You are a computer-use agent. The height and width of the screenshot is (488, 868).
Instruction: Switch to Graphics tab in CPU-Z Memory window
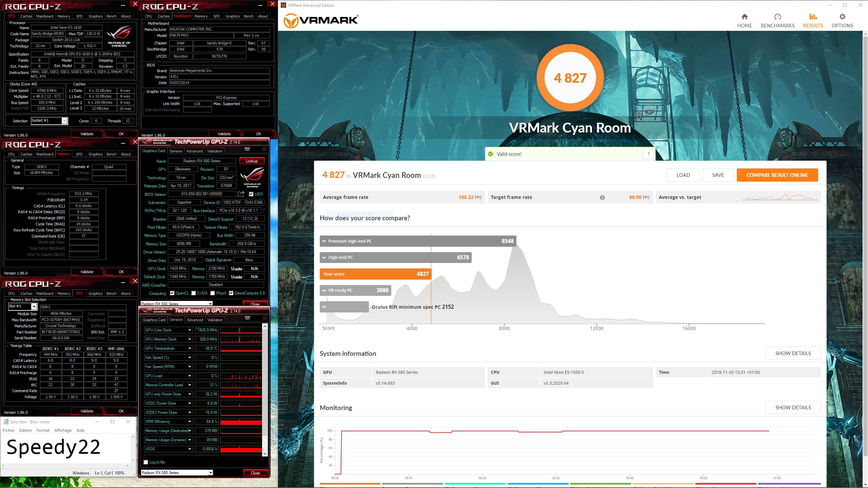pyautogui.click(x=95, y=154)
